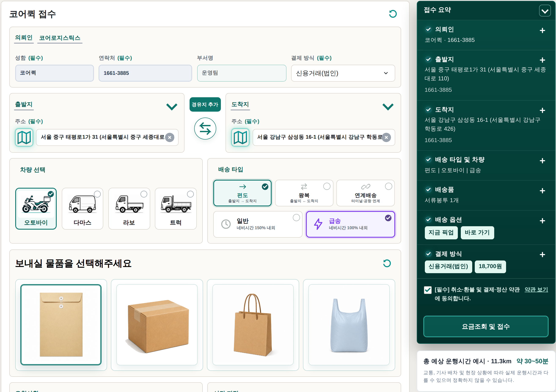The height and width of the screenshot is (392, 556).
Task: Swap 출발지 and 도착지 with the arrows icon
Action: 205,129
